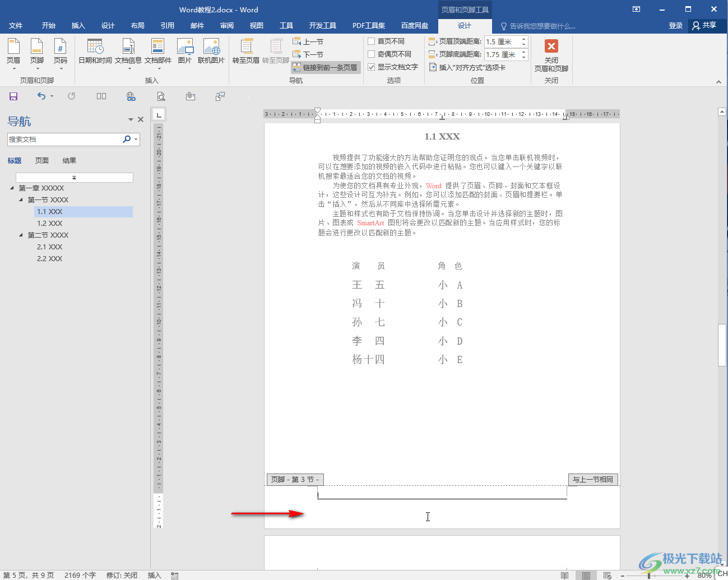Screen dimensions: 728x580
Task: Switch to the 插入 insert tab
Action: pyautogui.click(x=78, y=26)
